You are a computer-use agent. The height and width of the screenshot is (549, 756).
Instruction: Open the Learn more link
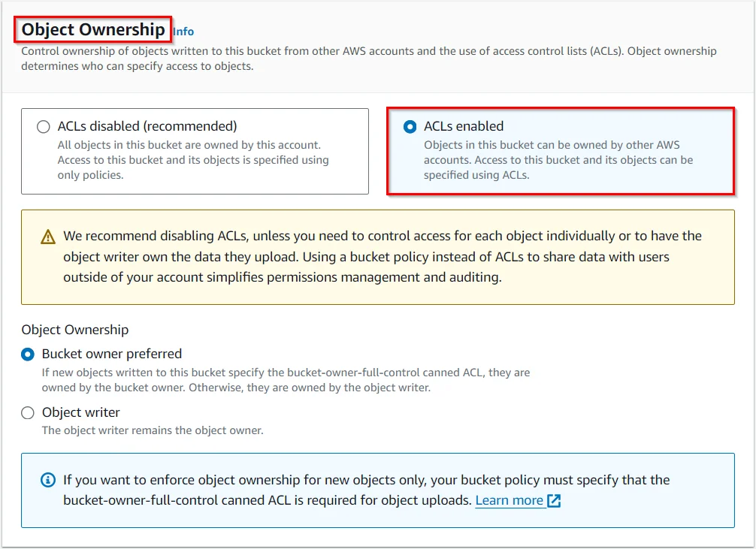(x=510, y=500)
